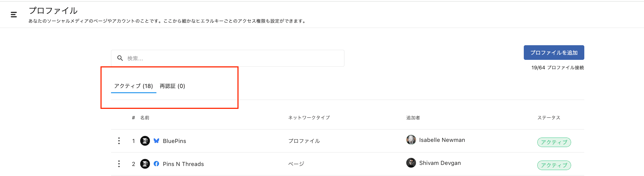This screenshot has width=644, height=176.
Task: Switch to the アクティブ (18) tab
Action: click(x=133, y=86)
